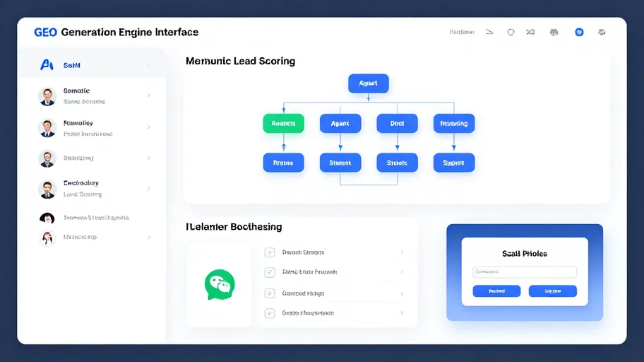Select the green flowchart node

click(283, 124)
